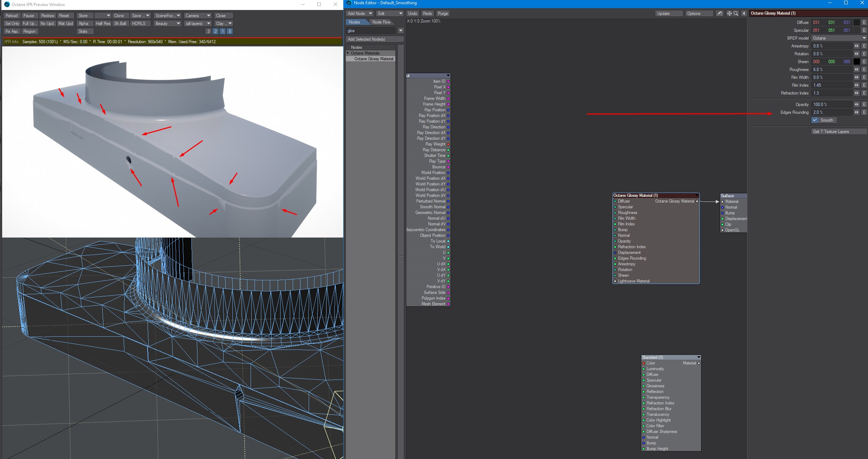This screenshot has width=868, height=459.
Task: Toggle the Smooth checkbox
Action: point(816,120)
